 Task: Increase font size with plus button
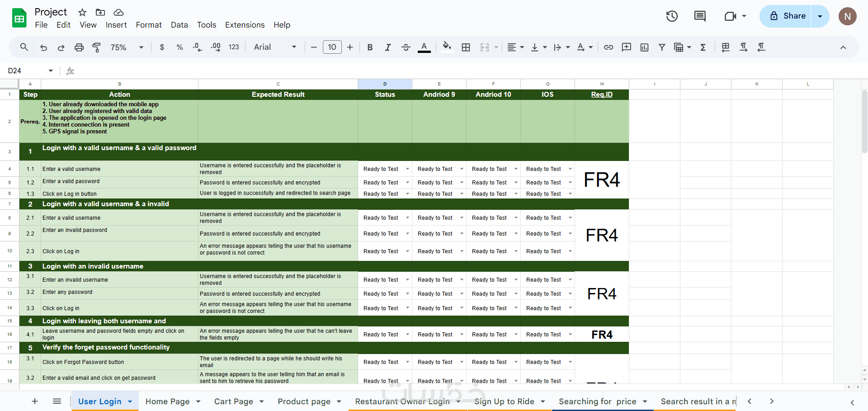point(350,47)
